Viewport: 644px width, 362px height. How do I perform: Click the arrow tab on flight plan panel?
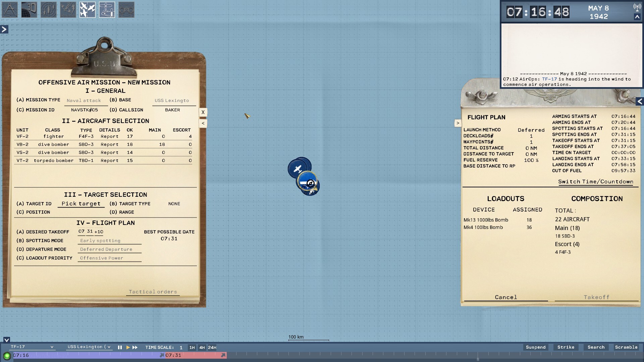click(458, 123)
